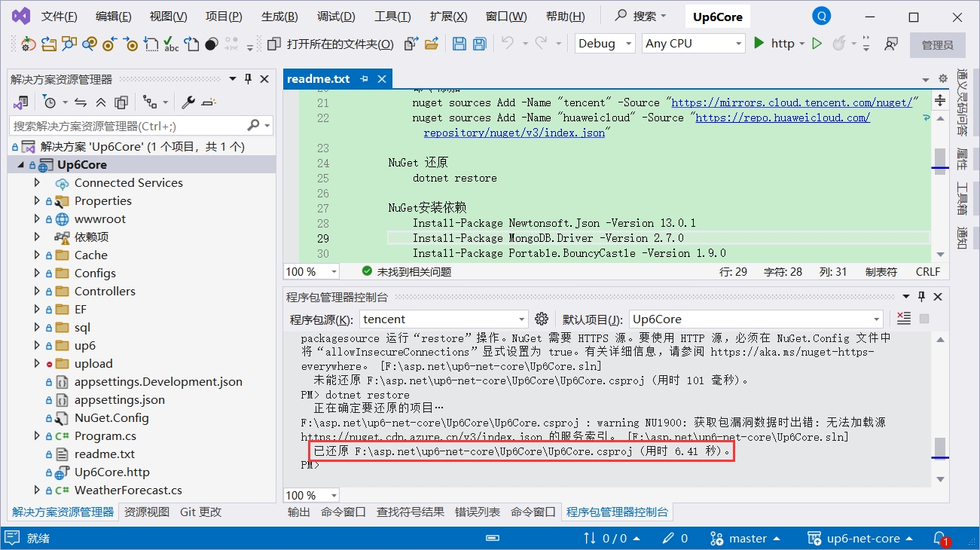Clear the Package Manager Console output

904,319
